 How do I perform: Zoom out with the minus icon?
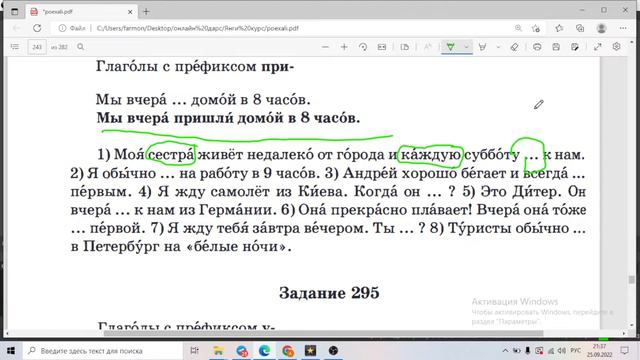pos(325,47)
